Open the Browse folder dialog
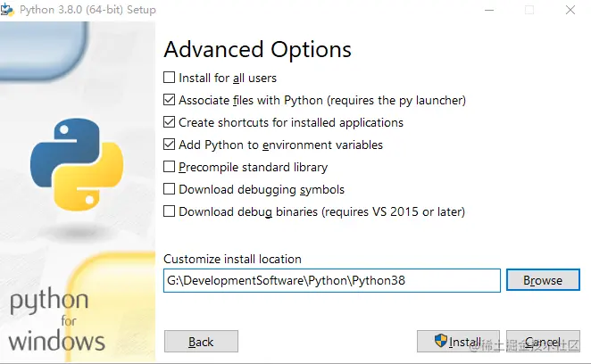Viewport: 591px width, 364px height. pos(543,280)
